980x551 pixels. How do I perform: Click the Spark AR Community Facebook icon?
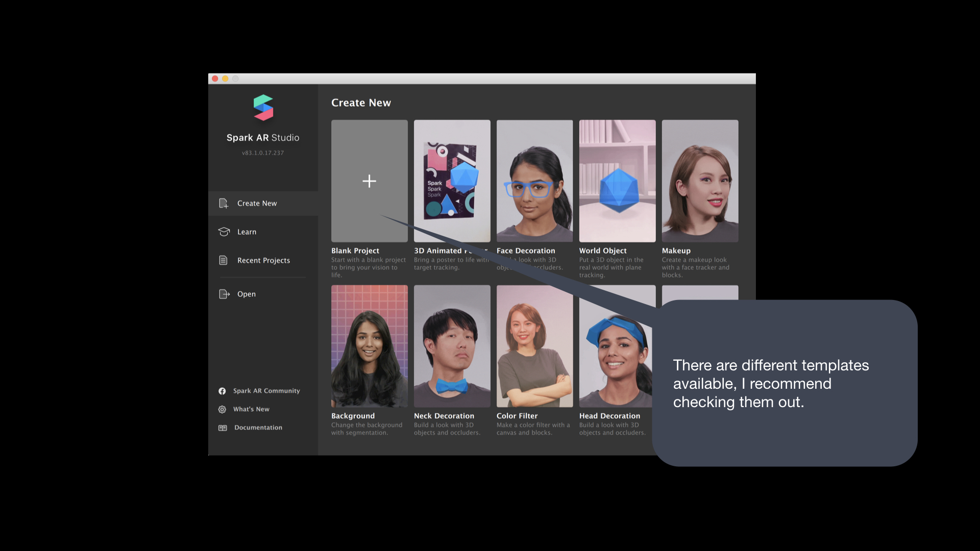tap(222, 391)
